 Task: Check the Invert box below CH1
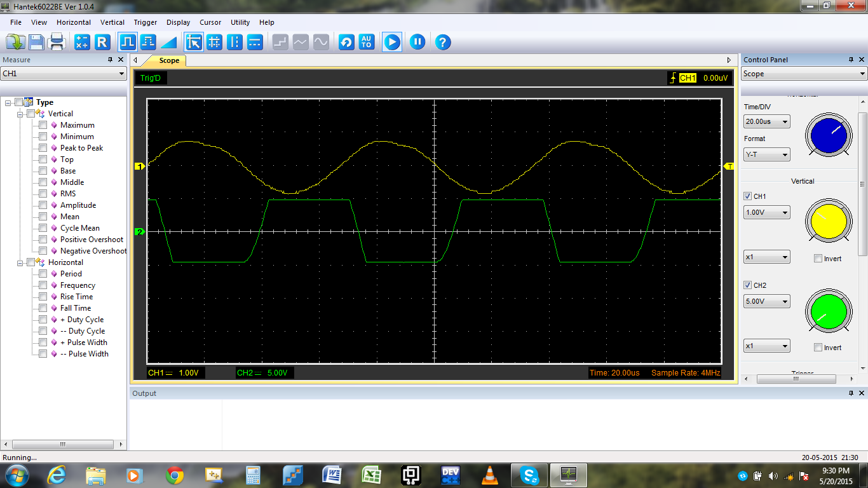(818, 259)
